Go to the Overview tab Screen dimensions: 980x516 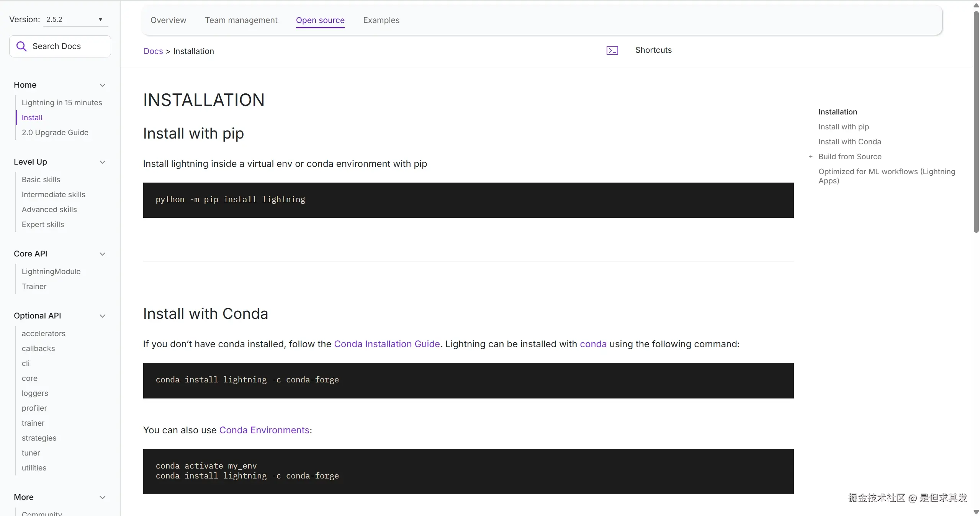pyautogui.click(x=168, y=20)
